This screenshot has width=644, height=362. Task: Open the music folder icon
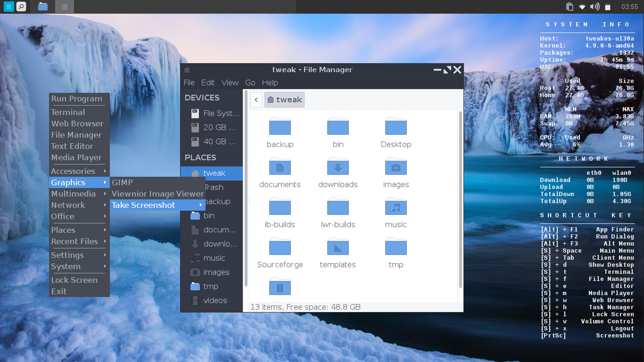coord(396,207)
